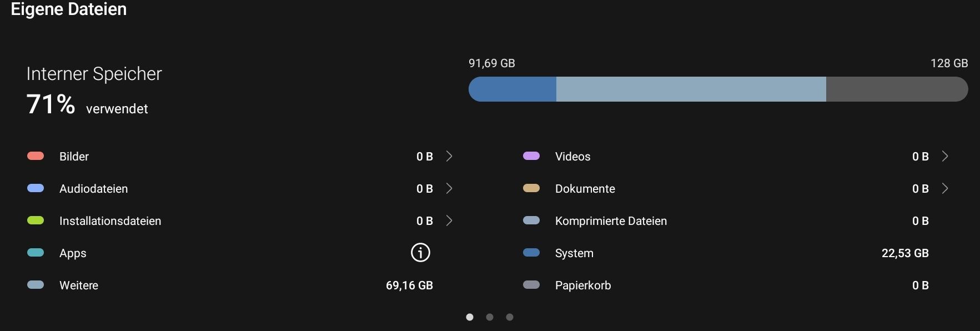This screenshot has height=331, width=980.
Task: Expand the Videos category chevron
Action: coord(945,157)
